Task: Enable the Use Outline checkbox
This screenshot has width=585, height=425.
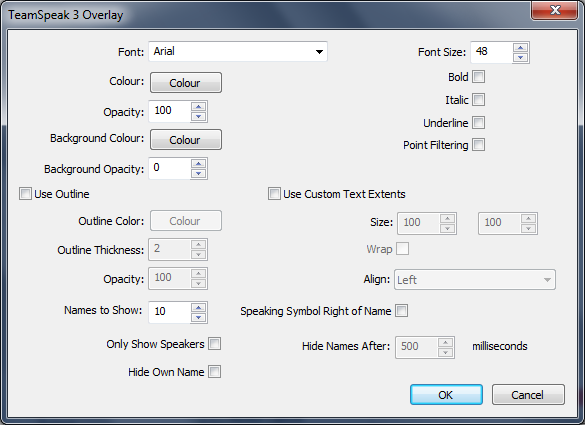Action: (x=25, y=194)
